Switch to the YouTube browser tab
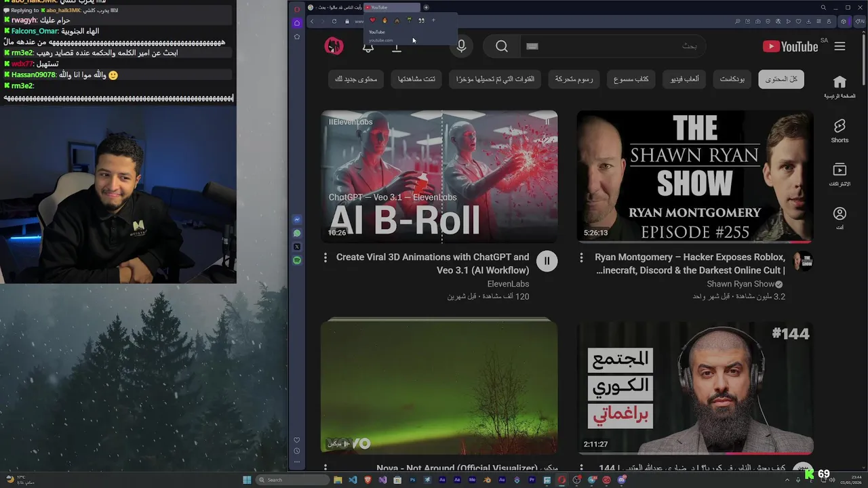Screen dimensions: 868x488 click(391, 7)
